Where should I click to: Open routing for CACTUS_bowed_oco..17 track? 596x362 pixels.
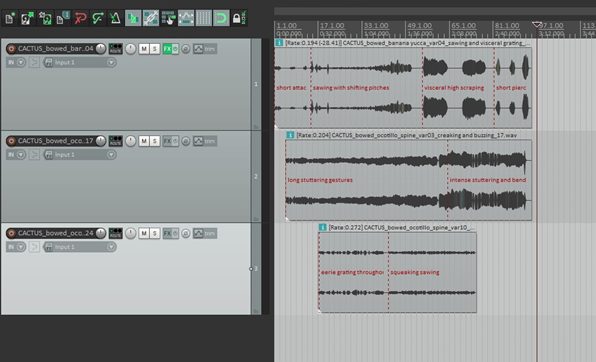tap(116, 141)
